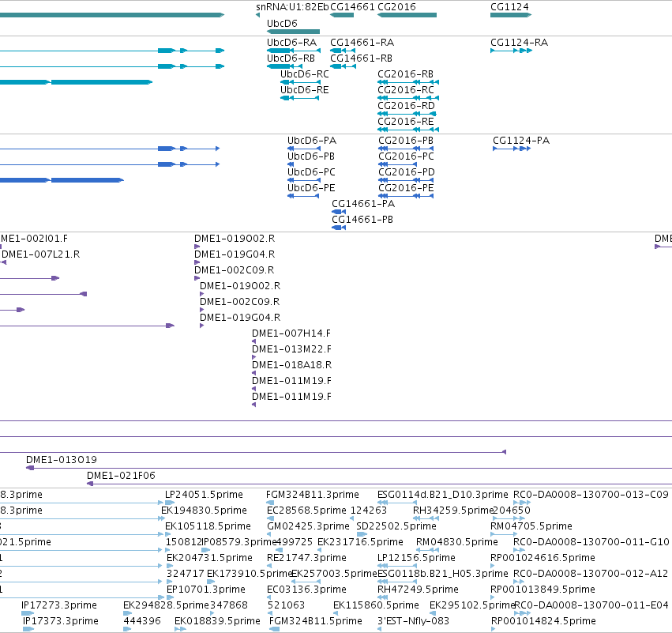Select transcript CG14661-RA
This screenshot has width=672, height=633.
click(x=343, y=51)
